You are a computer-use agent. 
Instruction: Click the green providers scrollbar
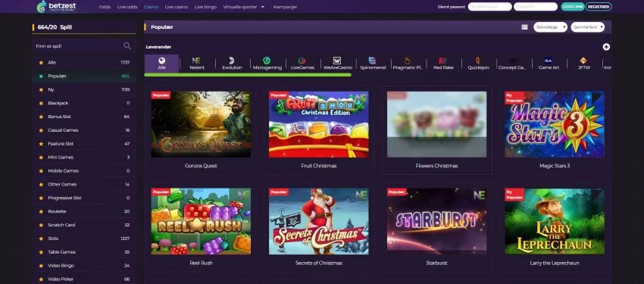[x=248, y=75]
